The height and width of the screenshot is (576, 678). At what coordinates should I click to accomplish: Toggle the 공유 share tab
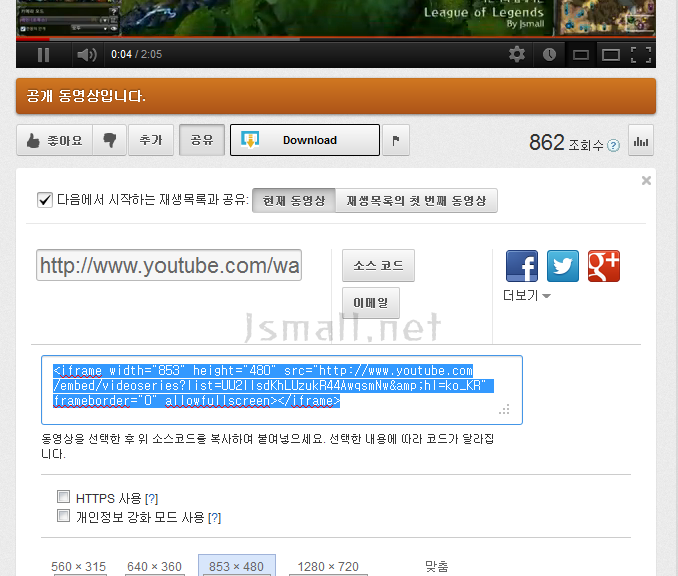click(x=202, y=140)
